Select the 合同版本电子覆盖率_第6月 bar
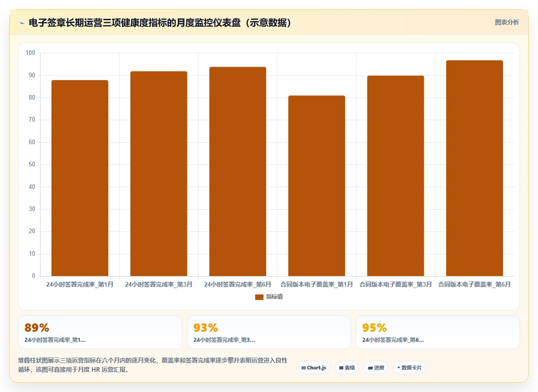 [474, 168]
